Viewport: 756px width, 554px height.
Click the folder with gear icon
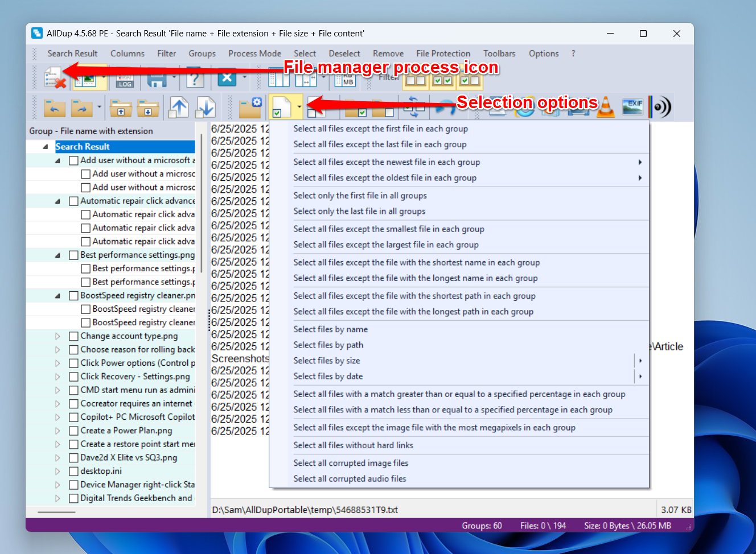(x=250, y=107)
